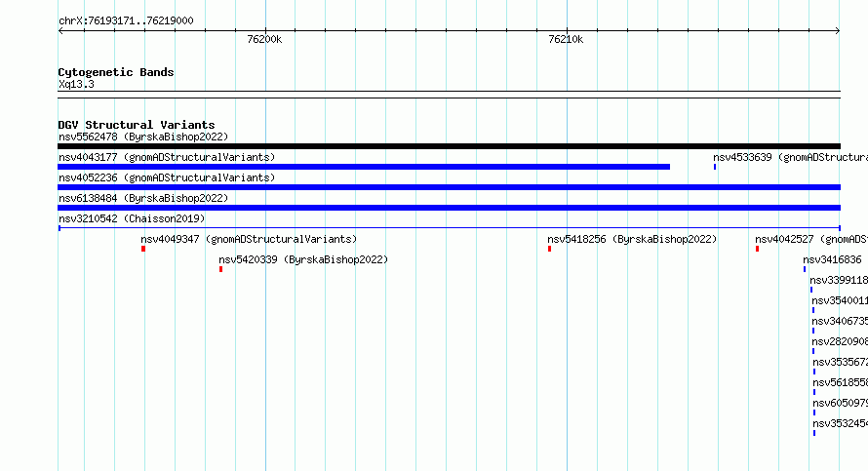Click the DGV Structural Variants track title
This screenshot has width=868, height=471.
point(137,125)
